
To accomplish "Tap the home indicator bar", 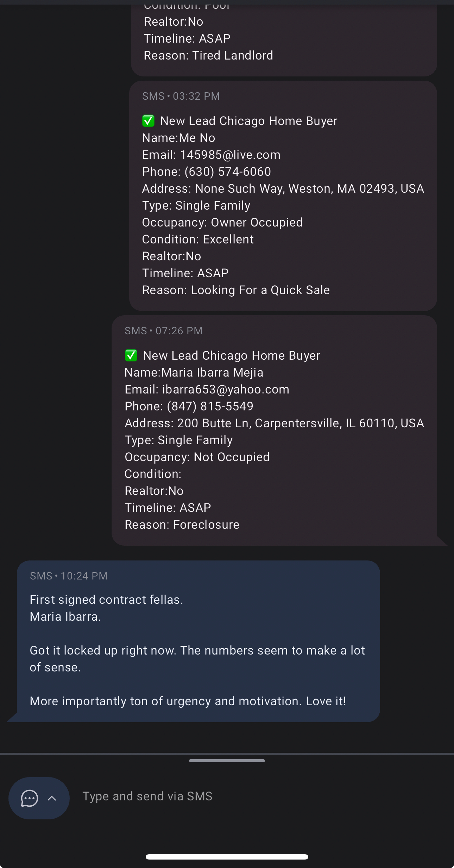I will point(227,857).
